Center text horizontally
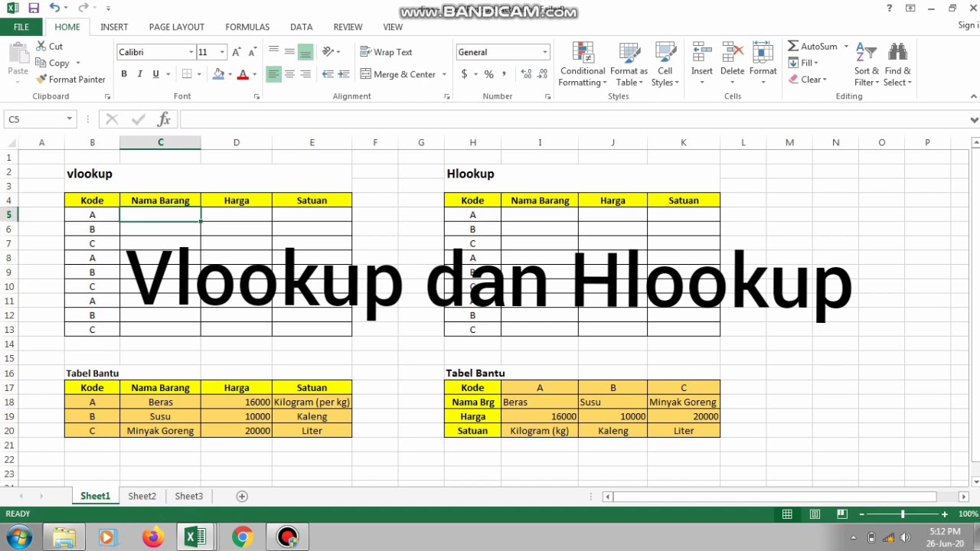The image size is (980, 551). [289, 74]
